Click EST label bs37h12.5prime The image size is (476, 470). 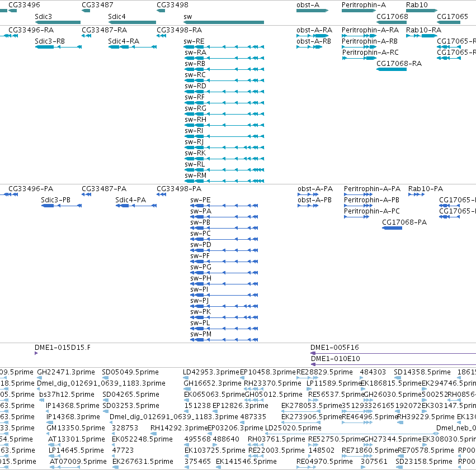[67, 395]
